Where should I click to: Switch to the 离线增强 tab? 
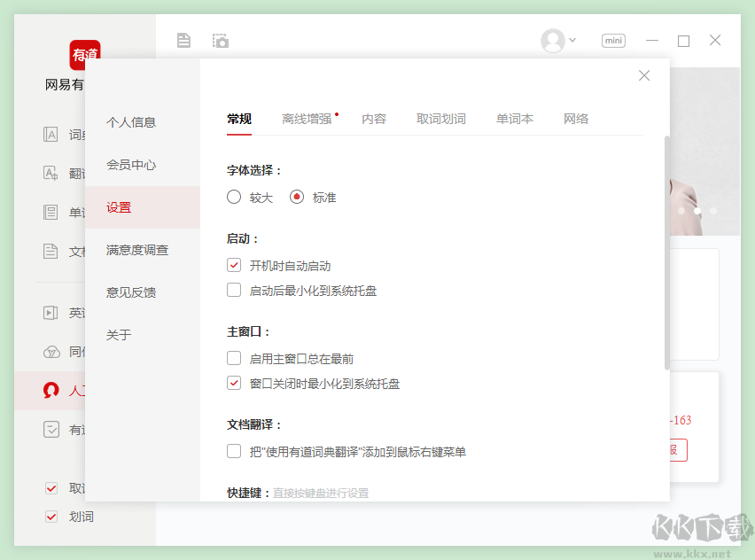[307, 119]
